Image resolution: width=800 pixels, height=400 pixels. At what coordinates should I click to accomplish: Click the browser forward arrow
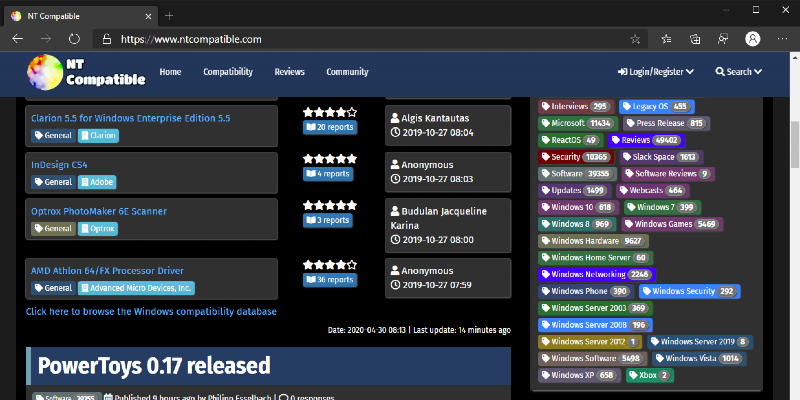[x=46, y=39]
